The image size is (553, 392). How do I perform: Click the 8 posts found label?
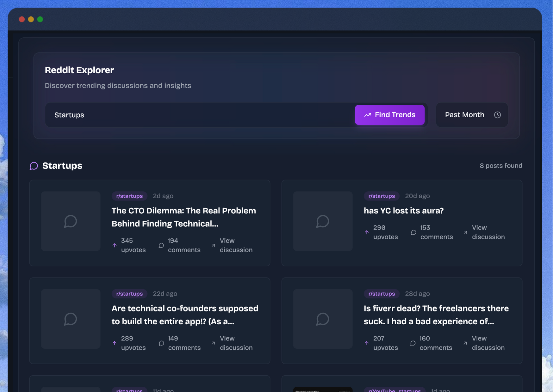click(x=501, y=166)
